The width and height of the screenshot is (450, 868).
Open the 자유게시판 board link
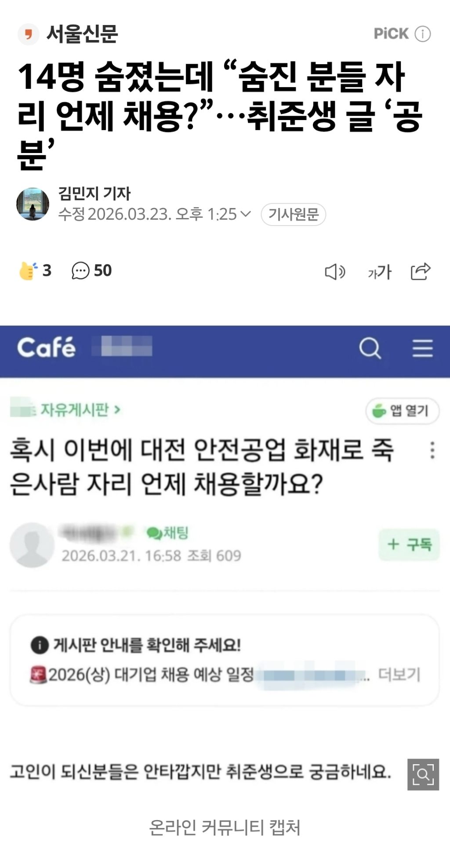pos(80,409)
